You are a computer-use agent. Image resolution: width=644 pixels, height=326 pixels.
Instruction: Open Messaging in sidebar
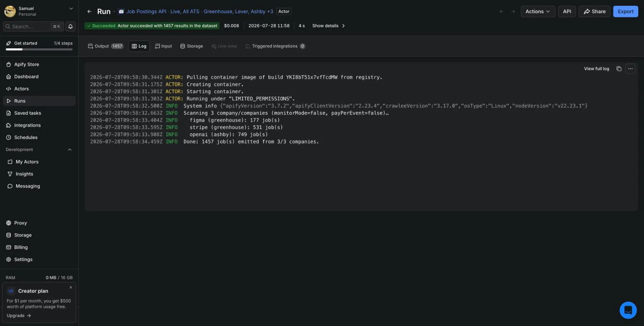point(39,186)
